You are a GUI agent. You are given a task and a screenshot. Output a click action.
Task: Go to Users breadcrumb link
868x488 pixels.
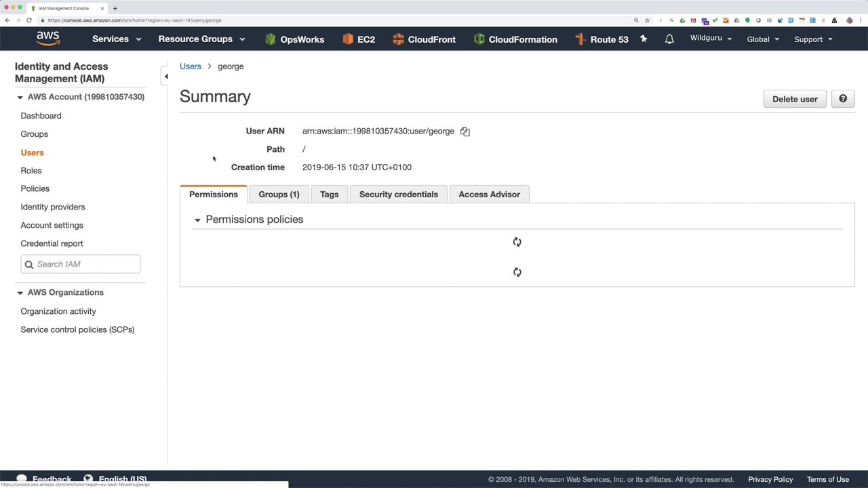coord(191,66)
